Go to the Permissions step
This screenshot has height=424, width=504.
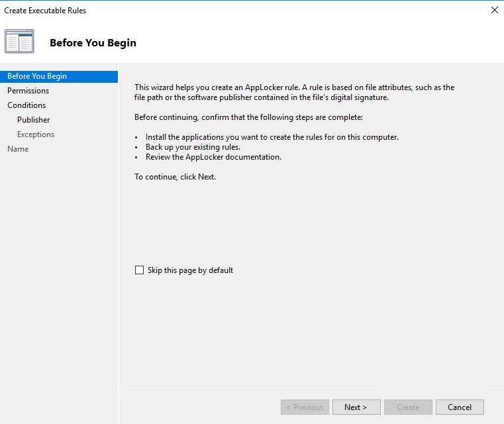coord(28,91)
